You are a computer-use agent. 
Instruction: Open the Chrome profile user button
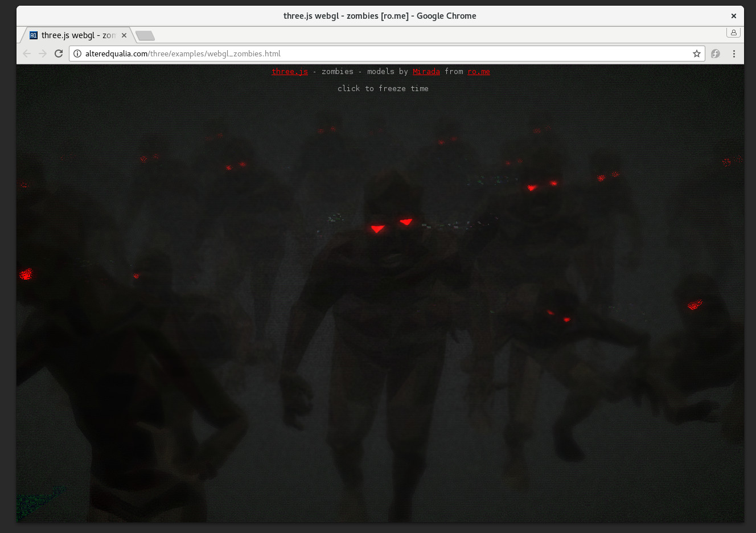click(x=734, y=32)
